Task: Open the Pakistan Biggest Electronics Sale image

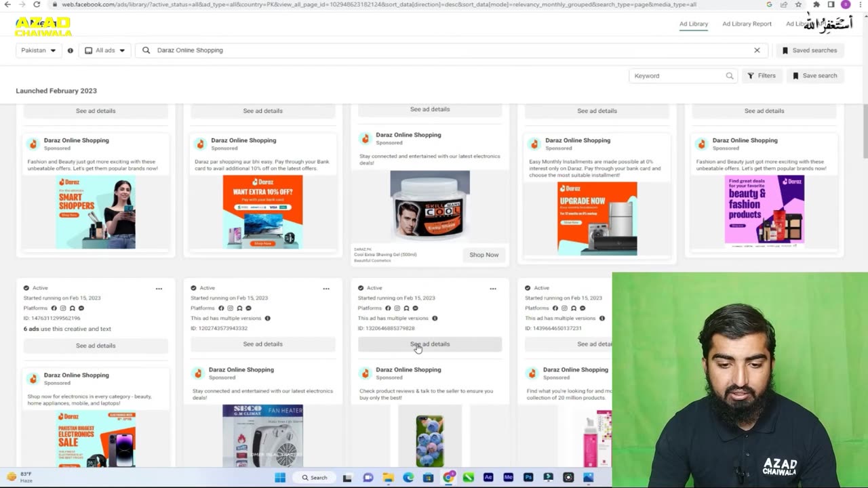Action: pyautogui.click(x=96, y=439)
